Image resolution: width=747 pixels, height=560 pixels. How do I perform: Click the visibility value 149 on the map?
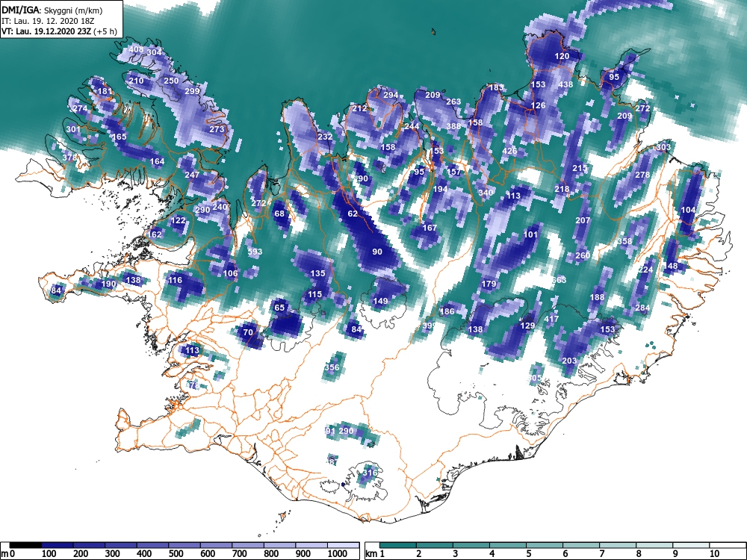coord(380,301)
